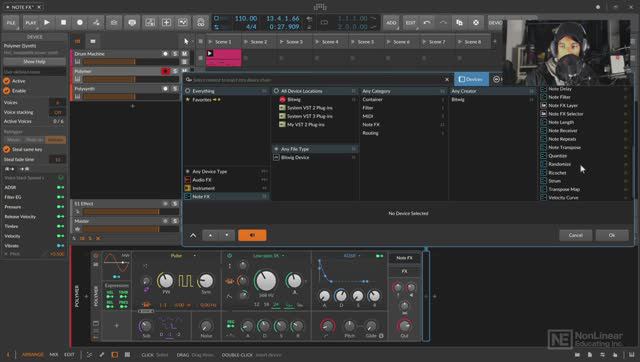Toggle the Enable checkbox in Device panel
Screen dimensions: 640x362
(x=7, y=91)
